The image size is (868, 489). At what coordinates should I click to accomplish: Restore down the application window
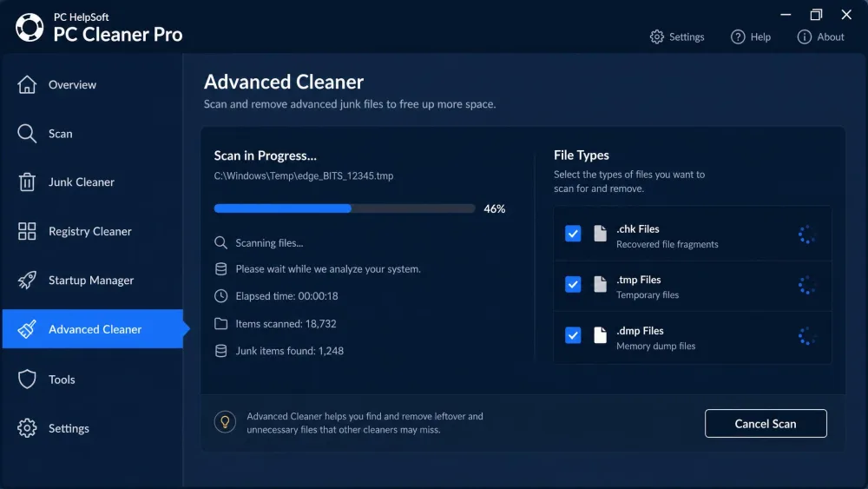[816, 15]
